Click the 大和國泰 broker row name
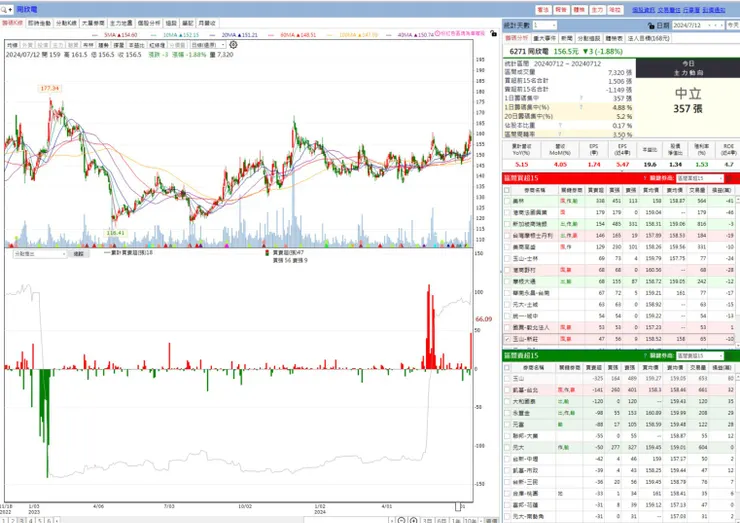The height and width of the screenshot is (523, 740). [524, 402]
